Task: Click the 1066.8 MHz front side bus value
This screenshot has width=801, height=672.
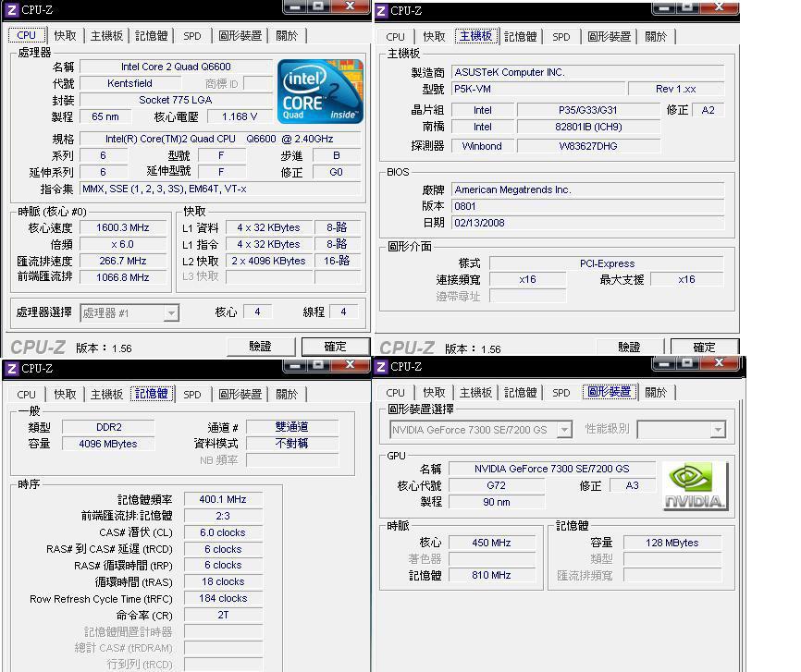Action: pos(123,277)
